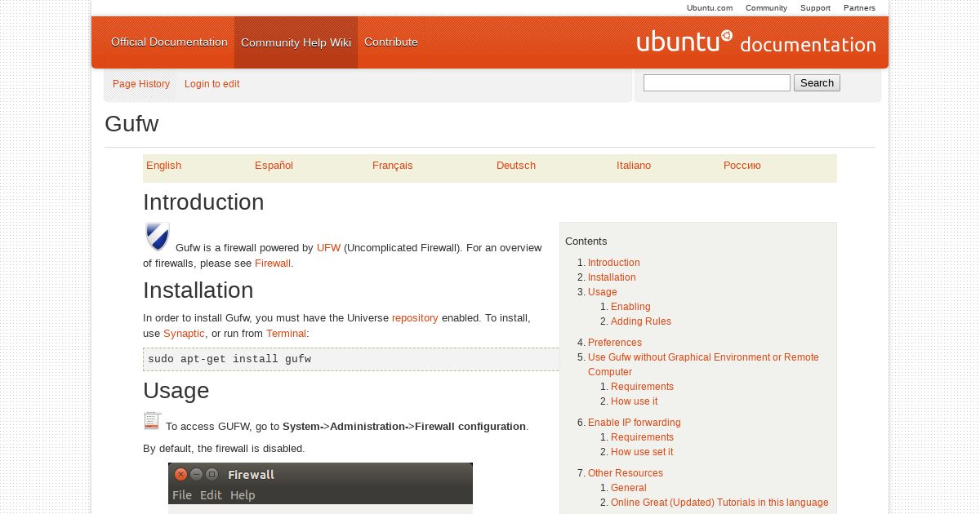This screenshot has width=980, height=514.
Task: Open the Official Documentation tab
Action: 169,42
